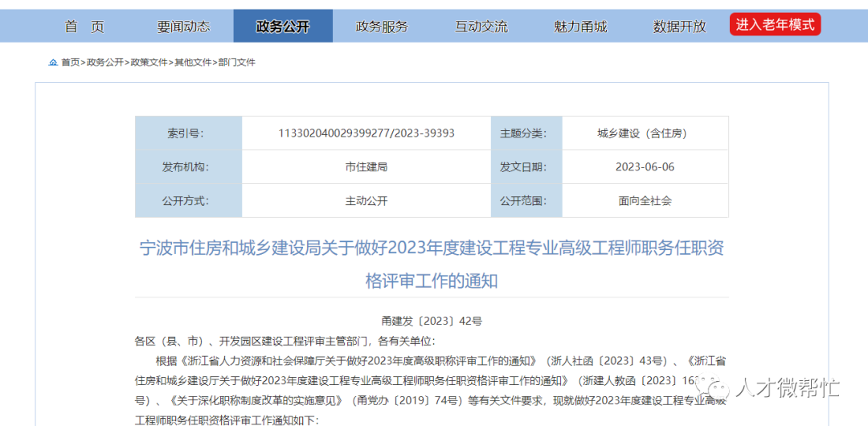Click the line starting 号）、《关于深化职称制度改革
This screenshot has width=868, height=426.
point(430,400)
